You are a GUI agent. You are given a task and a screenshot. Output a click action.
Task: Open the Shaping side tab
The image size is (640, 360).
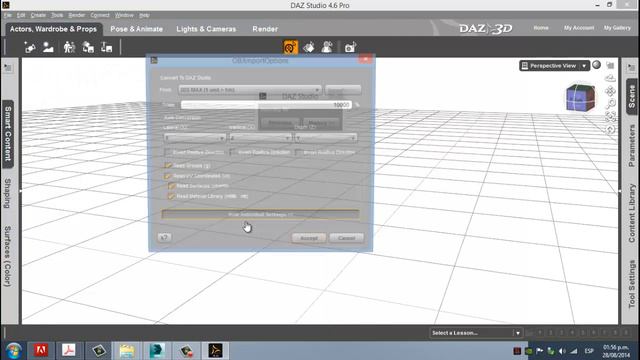coord(8,193)
